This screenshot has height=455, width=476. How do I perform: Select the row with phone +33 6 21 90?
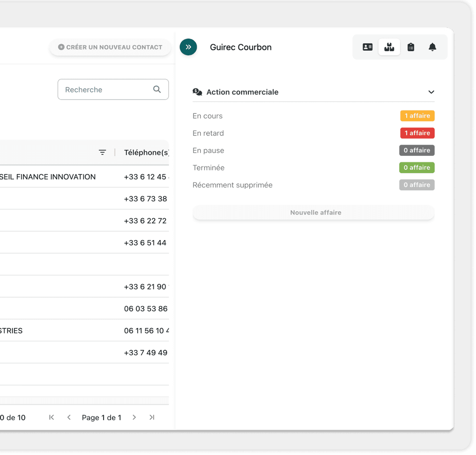85,288
